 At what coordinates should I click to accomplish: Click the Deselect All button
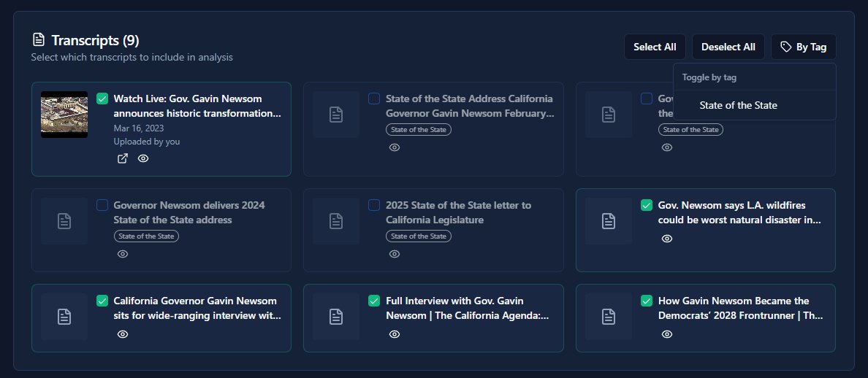tap(728, 47)
